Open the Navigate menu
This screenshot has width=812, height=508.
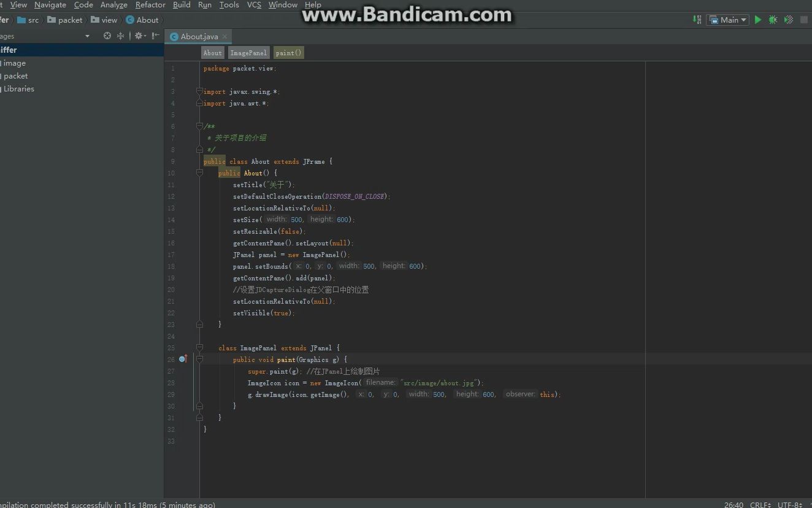click(x=50, y=5)
